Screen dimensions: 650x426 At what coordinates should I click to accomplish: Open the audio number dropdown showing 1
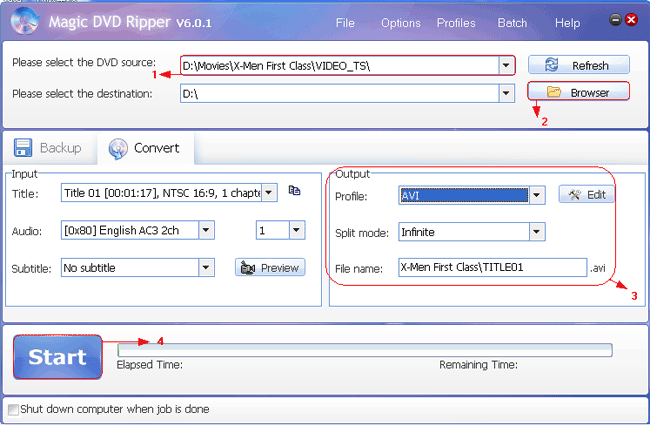(x=297, y=230)
